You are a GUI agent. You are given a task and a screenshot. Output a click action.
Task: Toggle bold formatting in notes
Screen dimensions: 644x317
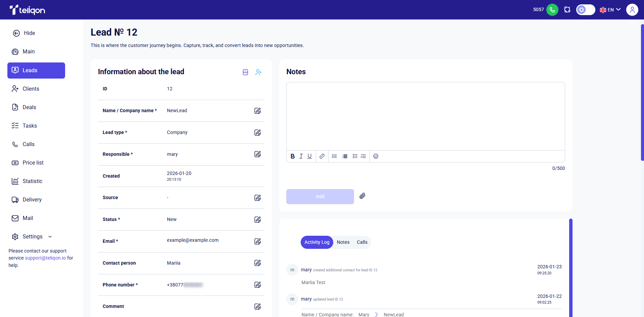pos(292,156)
